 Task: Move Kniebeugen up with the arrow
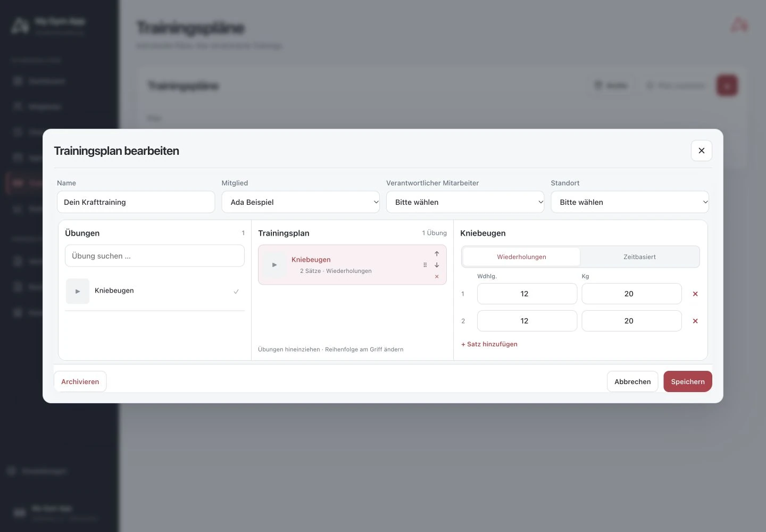[437, 254]
